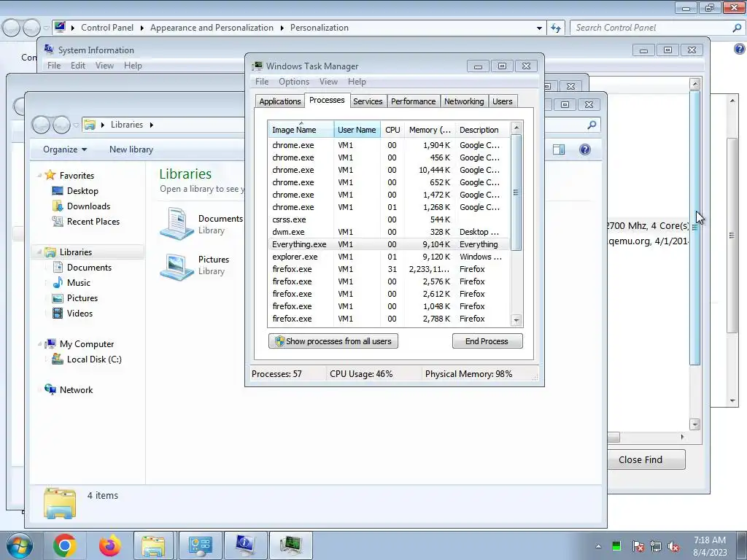Click the Control Panel help question icon

[x=740, y=49]
